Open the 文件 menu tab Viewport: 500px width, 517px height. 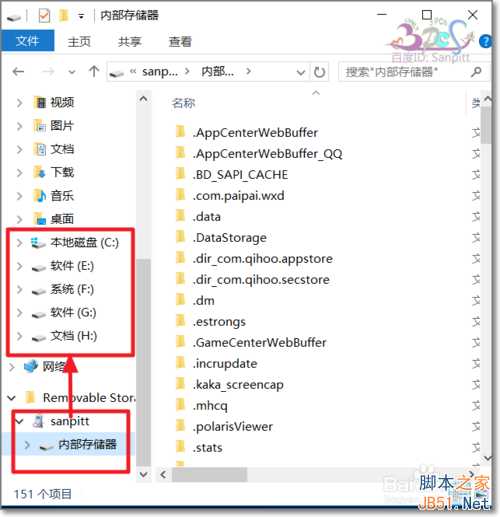click(27, 41)
